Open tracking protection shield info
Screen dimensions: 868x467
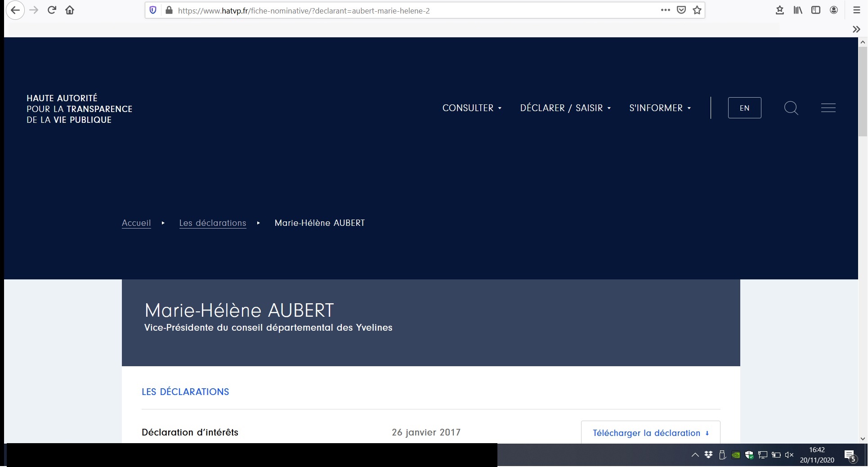(x=153, y=10)
